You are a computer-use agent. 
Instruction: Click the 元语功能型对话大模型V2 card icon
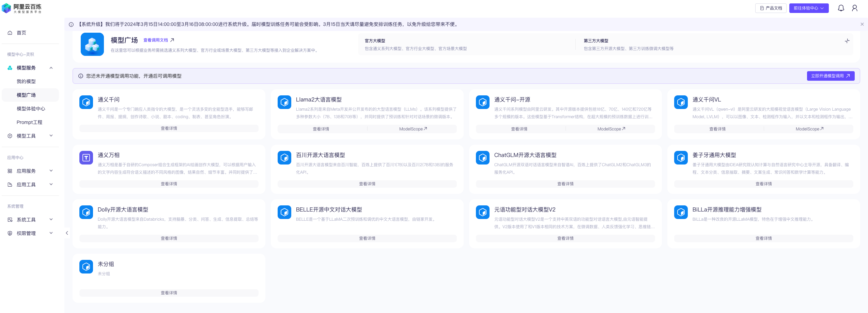483,212
